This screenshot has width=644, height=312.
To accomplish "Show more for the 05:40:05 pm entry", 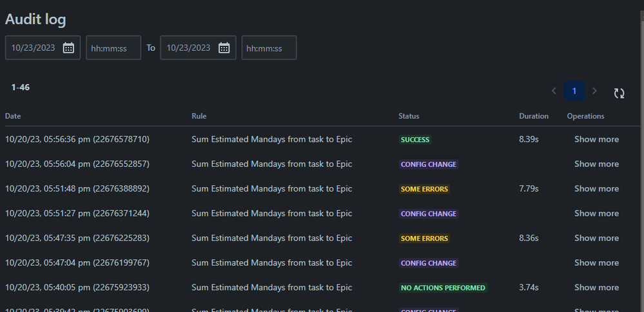I will (596, 287).
